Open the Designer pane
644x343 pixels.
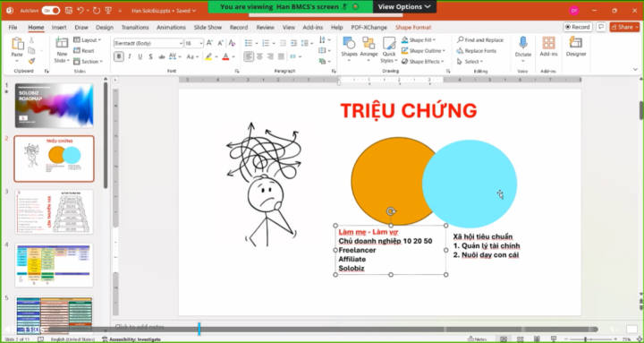[576, 47]
